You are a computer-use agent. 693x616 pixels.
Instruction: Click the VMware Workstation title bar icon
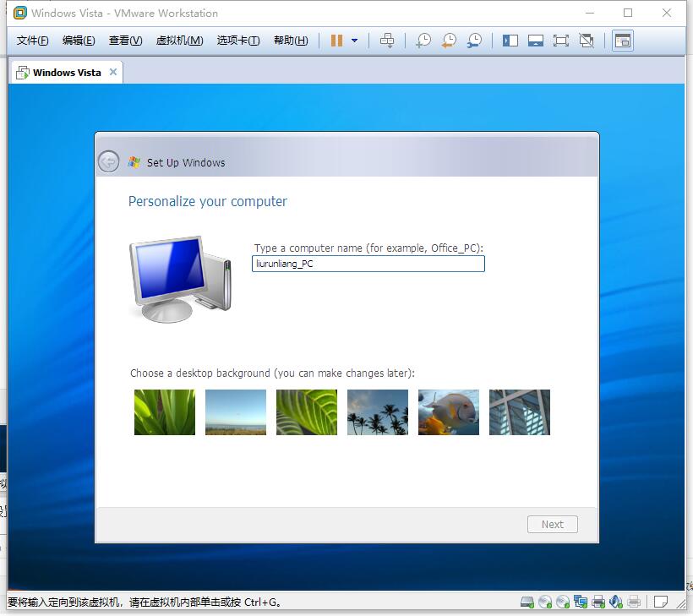click(x=20, y=13)
